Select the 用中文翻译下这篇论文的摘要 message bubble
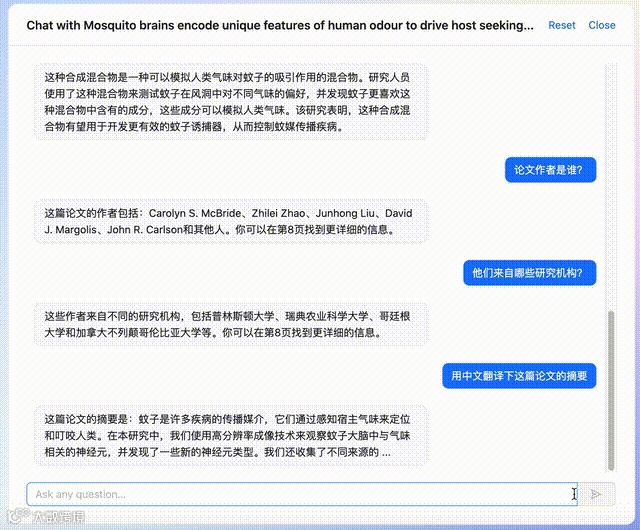The width and height of the screenshot is (640, 530). click(519, 376)
